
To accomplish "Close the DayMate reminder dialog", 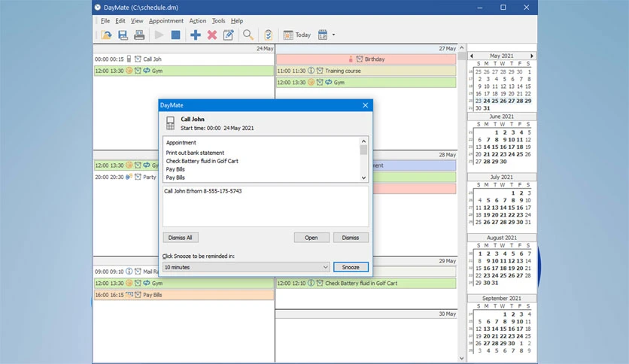I will click(x=365, y=105).
